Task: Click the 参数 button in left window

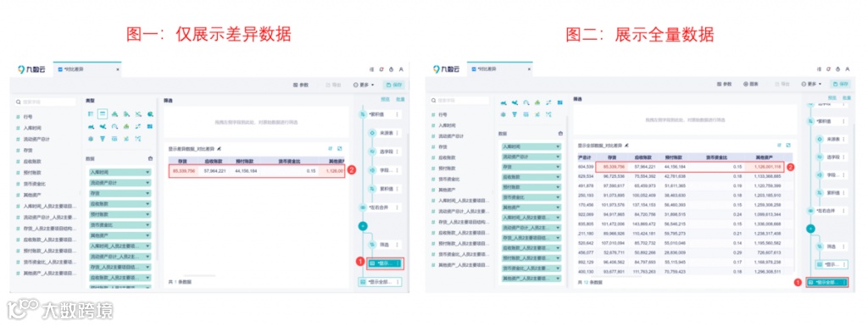Action: point(301,85)
